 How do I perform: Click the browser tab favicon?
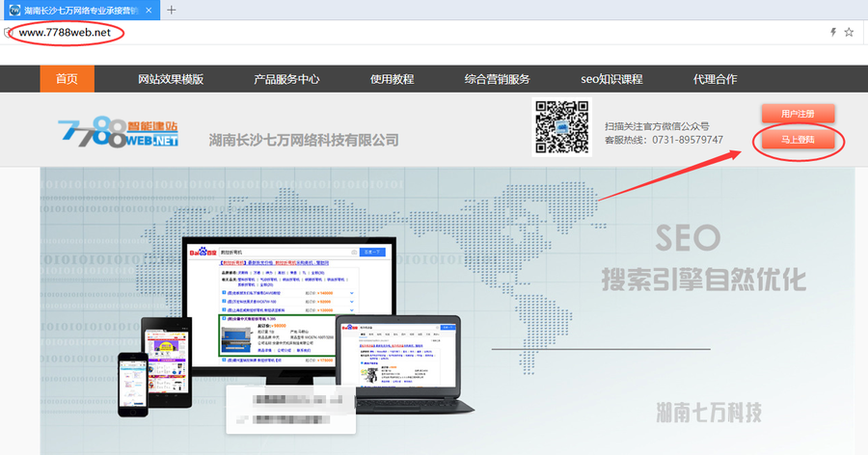click(14, 10)
